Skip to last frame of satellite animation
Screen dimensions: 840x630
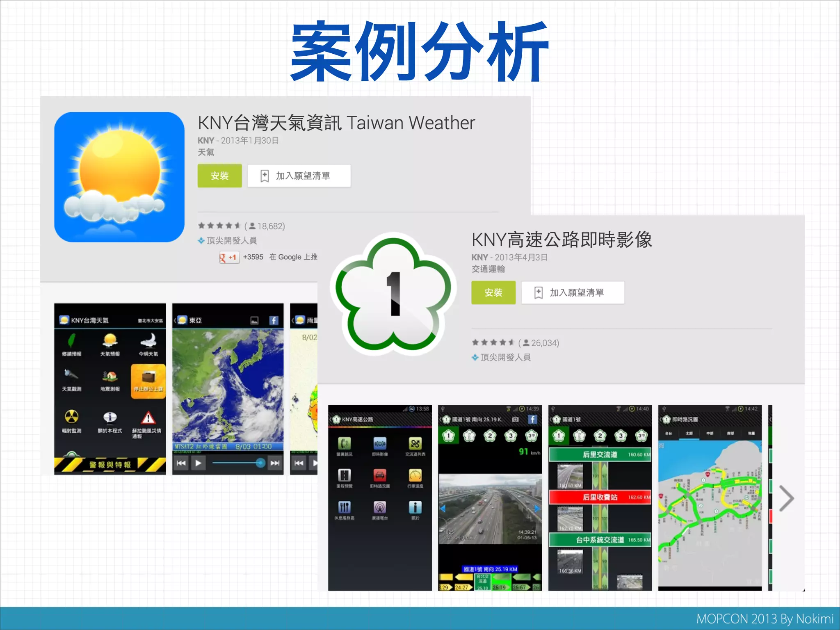point(275,463)
